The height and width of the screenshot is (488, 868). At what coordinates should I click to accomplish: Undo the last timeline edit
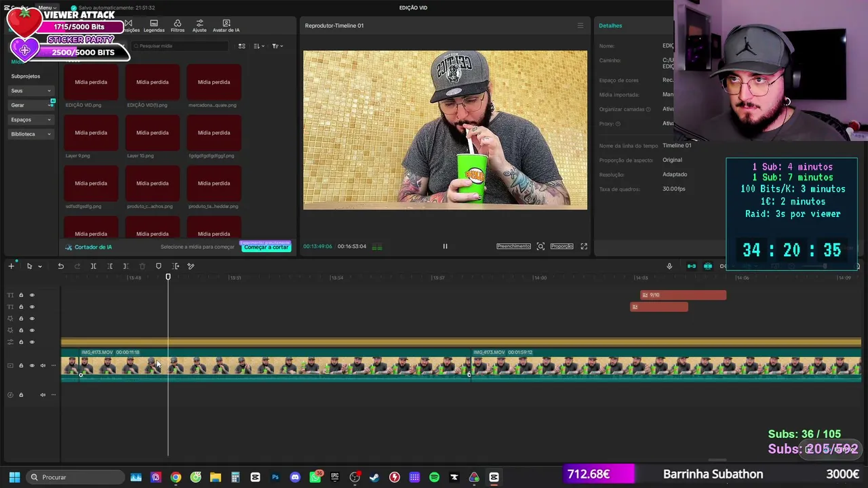pyautogui.click(x=60, y=266)
